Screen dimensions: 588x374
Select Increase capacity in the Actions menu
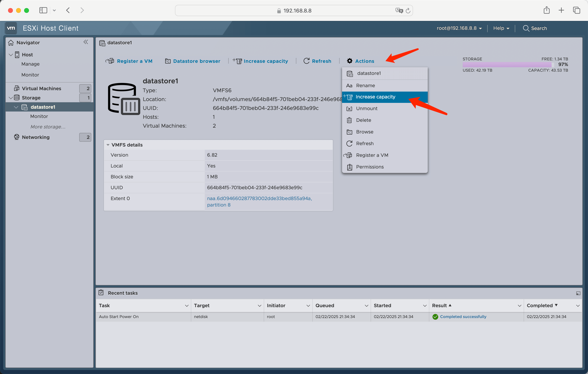[x=384, y=97]
